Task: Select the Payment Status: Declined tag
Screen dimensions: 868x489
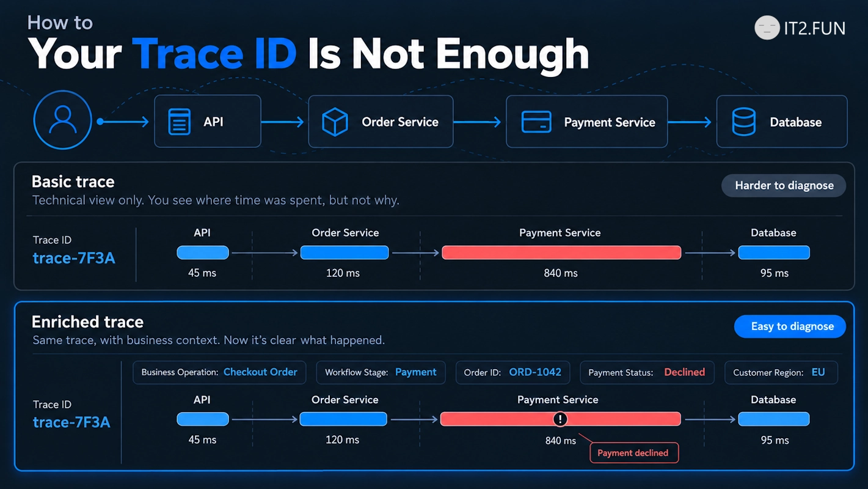Action: 647,372
